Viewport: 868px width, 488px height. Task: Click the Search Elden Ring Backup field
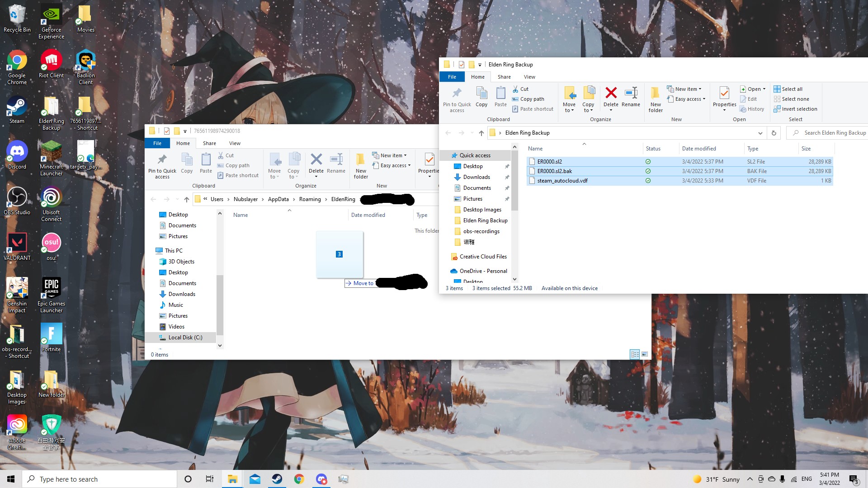click(x=832, y=133)
